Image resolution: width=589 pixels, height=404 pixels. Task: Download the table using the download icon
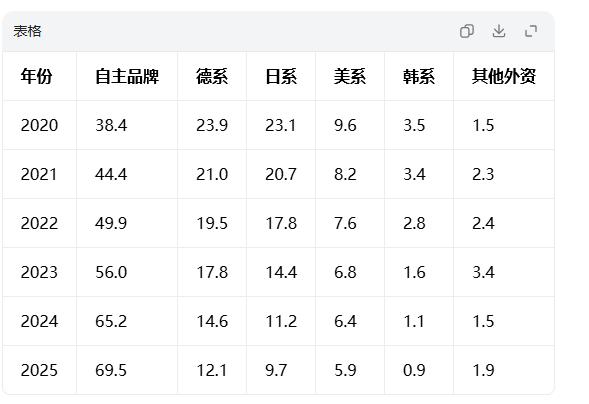coord(499,31)
